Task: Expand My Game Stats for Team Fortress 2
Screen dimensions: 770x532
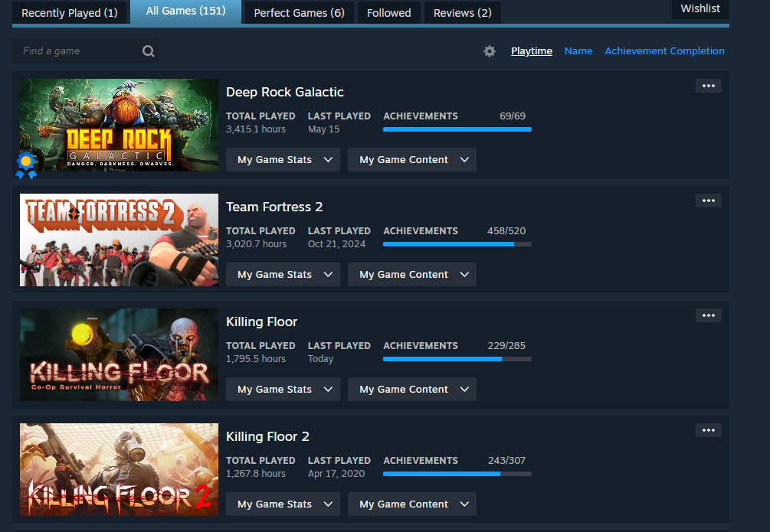Action: coord(283,274)
